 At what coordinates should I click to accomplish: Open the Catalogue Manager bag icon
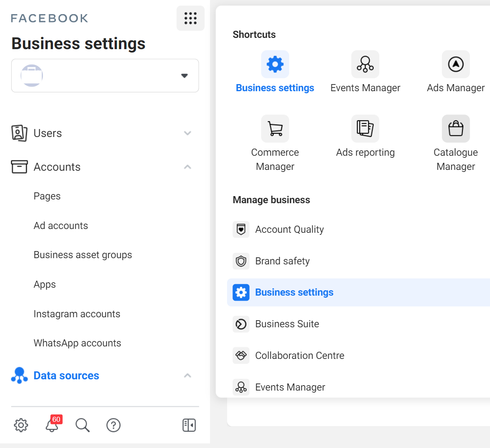pyautogui.click(x=455, y=129)
